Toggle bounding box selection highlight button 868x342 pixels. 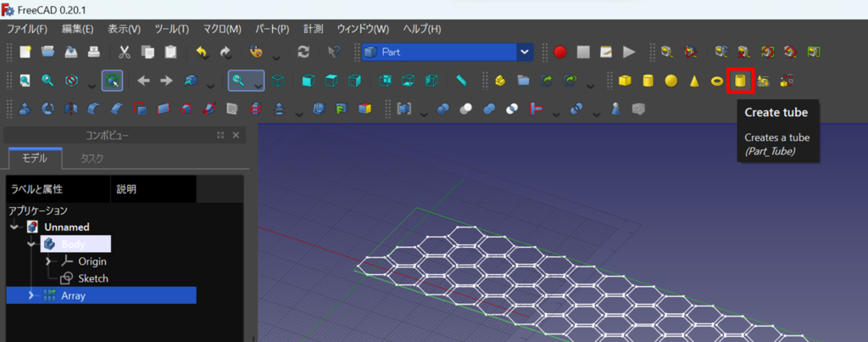[112, 81]
